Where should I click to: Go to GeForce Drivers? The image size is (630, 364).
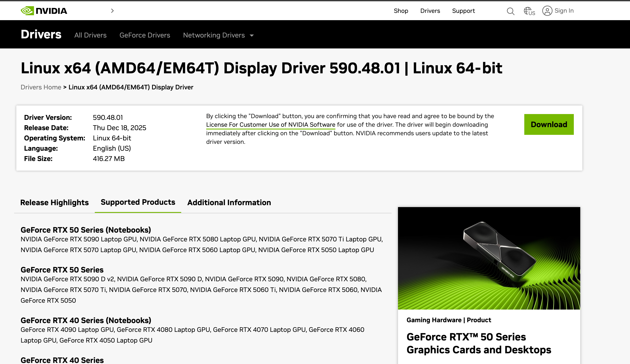(145, 35)
